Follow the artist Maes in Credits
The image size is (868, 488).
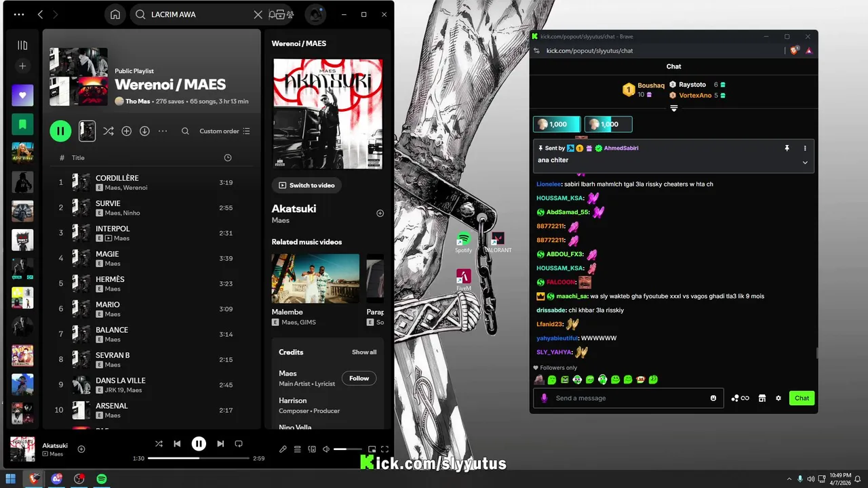pos(359,378)
